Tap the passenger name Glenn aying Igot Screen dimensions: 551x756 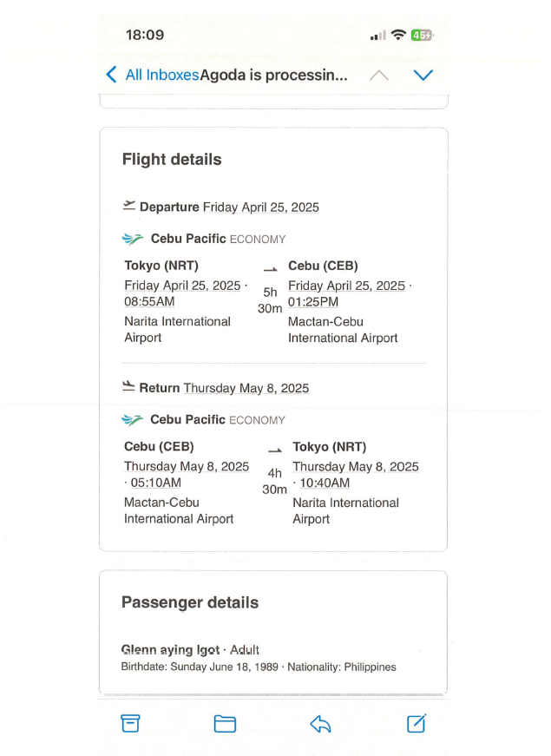point(170,649)
